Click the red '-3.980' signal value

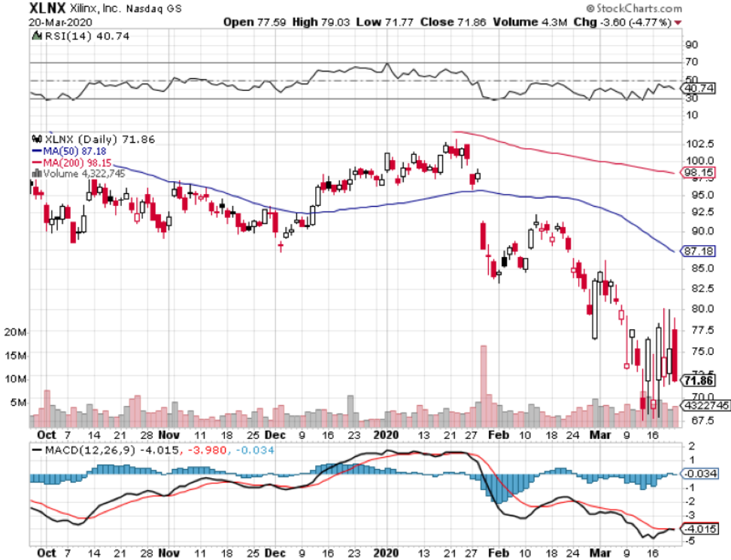pyautogui.click(x=207, y=450)
